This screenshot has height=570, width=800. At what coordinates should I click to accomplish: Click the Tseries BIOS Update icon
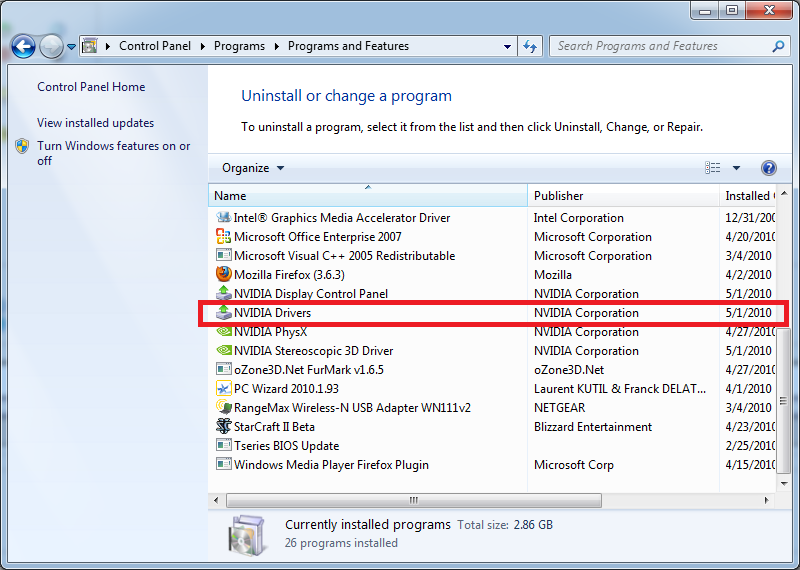coord(223,445)
